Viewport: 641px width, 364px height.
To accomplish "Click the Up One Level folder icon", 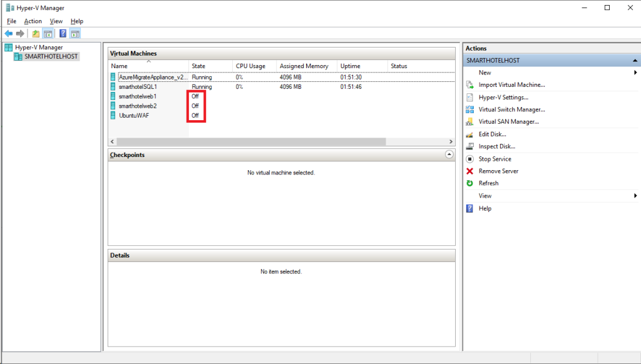I will (x=36, y=34).
